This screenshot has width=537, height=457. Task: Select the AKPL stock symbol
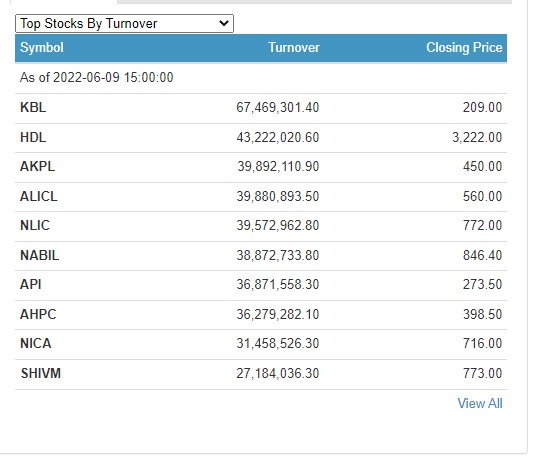point(37,166)
